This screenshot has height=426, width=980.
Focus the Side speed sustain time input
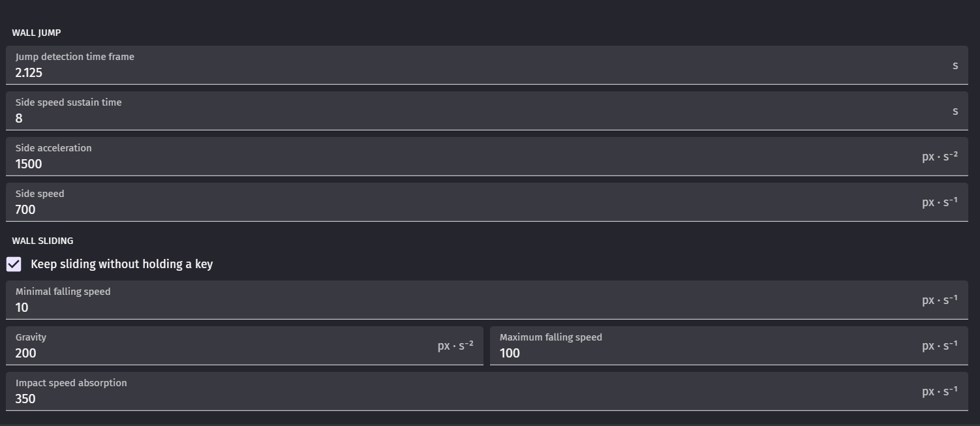click(457, 118)
